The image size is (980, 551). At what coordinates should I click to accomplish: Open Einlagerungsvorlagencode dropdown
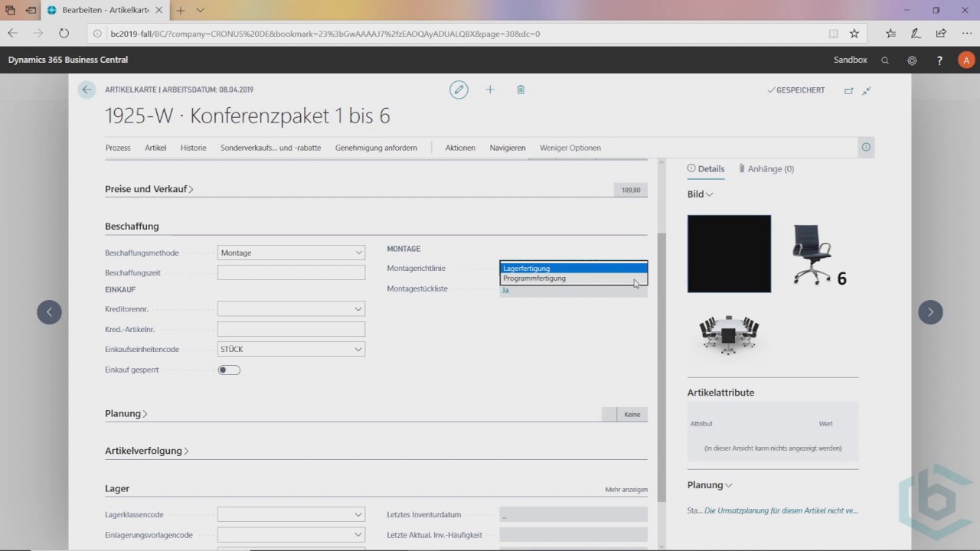358,535
